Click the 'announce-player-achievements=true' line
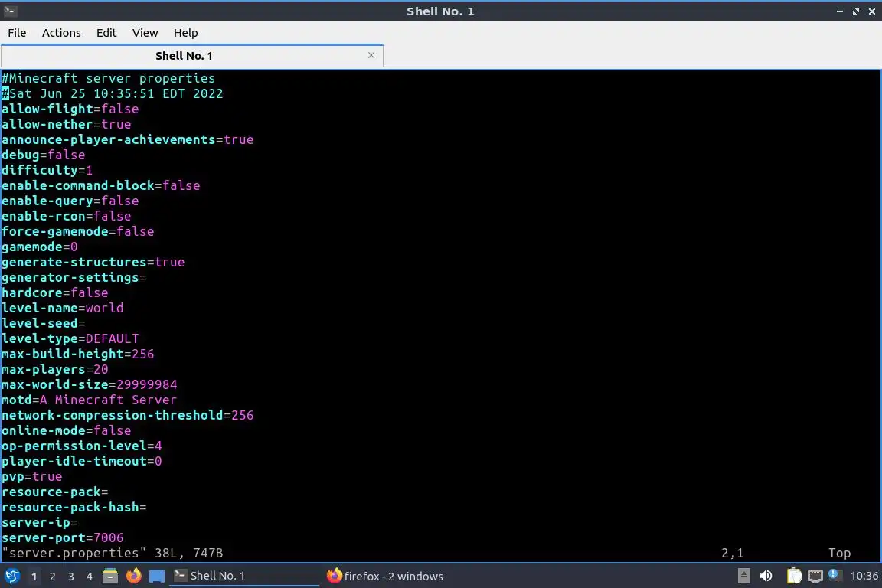 (128, 139)
